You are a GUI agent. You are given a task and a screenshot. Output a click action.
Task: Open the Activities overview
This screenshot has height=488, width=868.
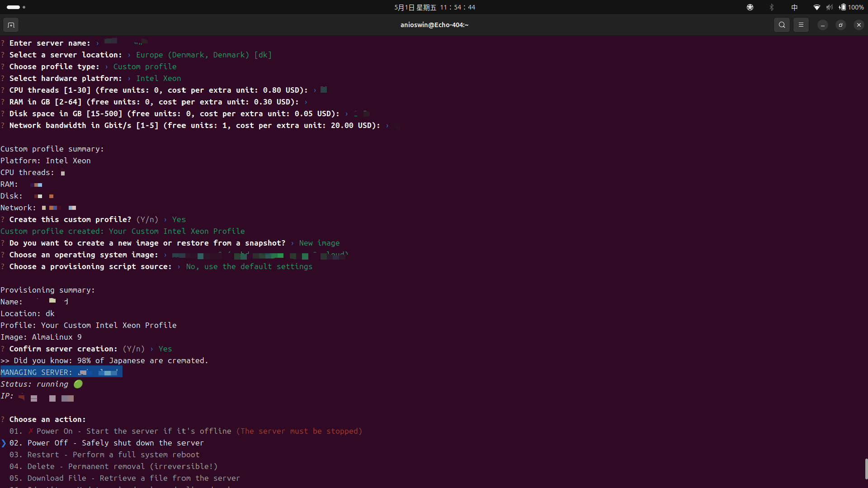click(16, 7)
